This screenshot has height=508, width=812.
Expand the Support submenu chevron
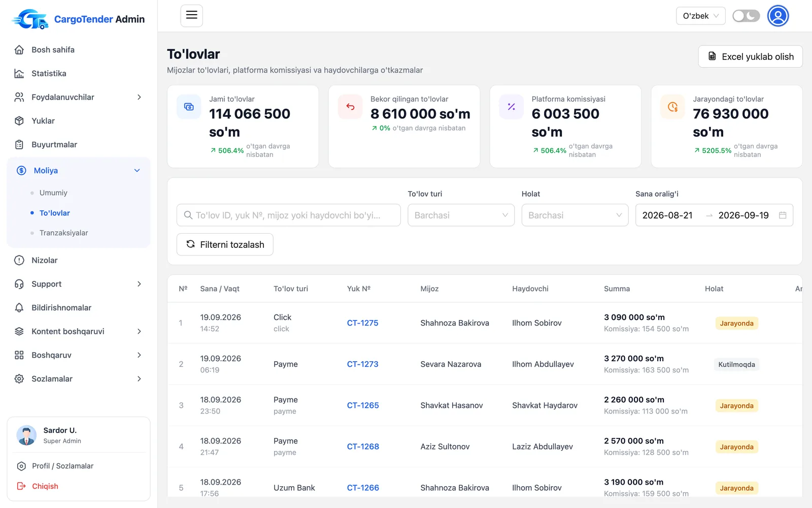(x=139, y=284)
